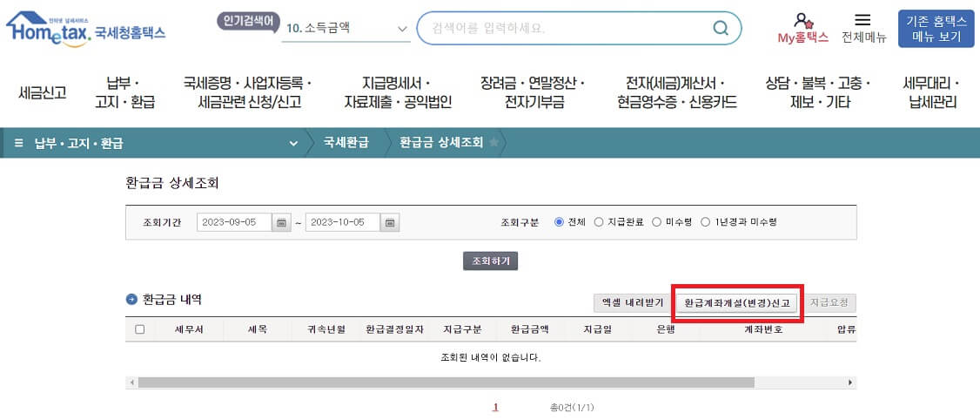
Task: Click 조회된 내역이 없습니다 message
Action: click(x=491, y=359)
